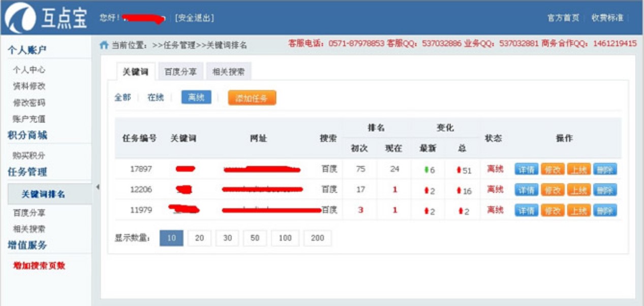This screenshot has height=306, width=644.
Task: Click 上线 for task 12206
Action: 579,190
